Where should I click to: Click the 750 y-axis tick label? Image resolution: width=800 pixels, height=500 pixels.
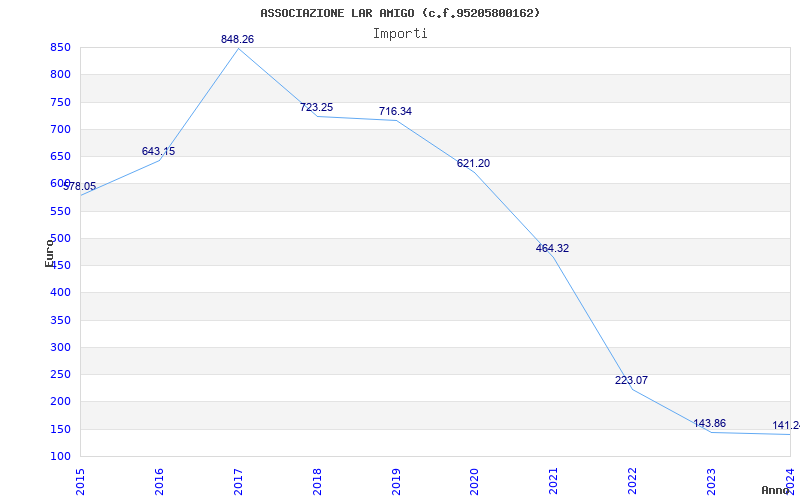coord(60,102)
